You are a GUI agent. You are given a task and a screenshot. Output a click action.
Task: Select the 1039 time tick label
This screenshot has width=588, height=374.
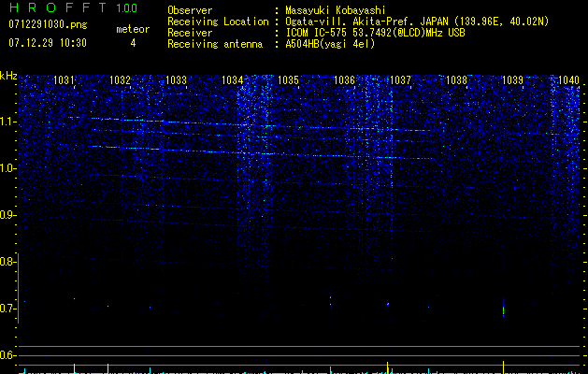tap(512, 81)
